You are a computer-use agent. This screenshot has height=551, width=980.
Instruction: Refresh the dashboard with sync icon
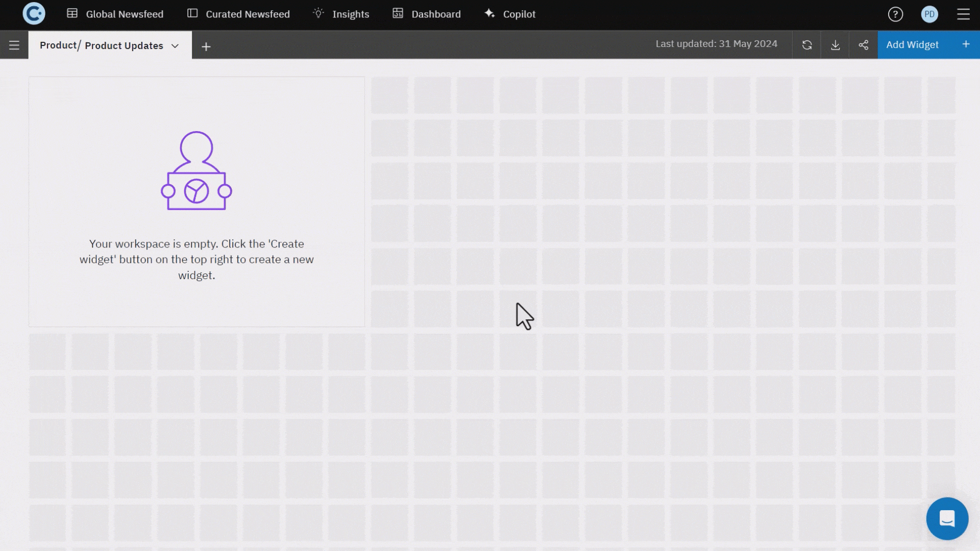807,45
